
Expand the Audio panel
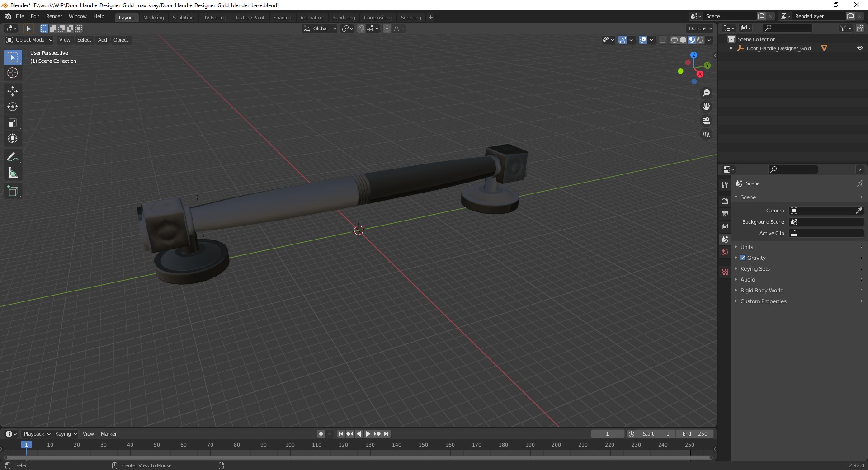[x=748, y=279]
